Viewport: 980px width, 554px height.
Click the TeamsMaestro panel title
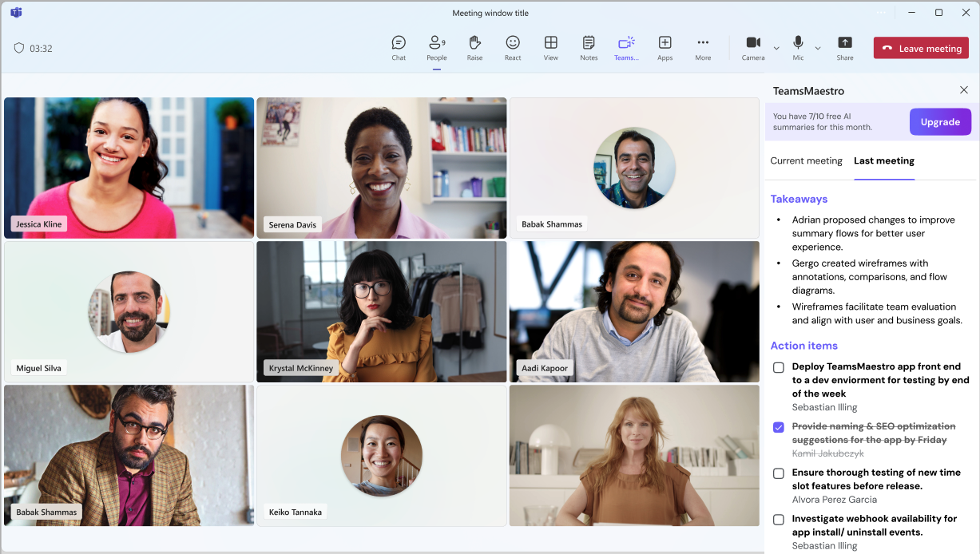pyautogui.click(x=808, y=91)
